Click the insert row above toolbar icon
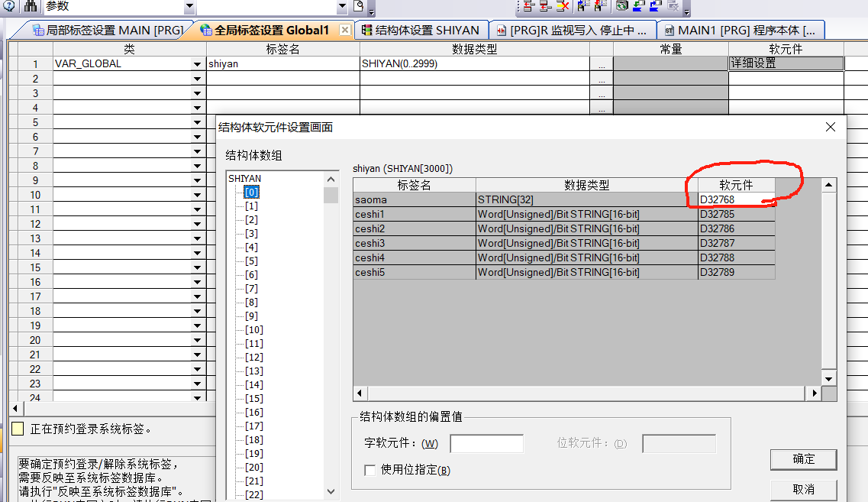Screen dimensions: 868x502 528,6
